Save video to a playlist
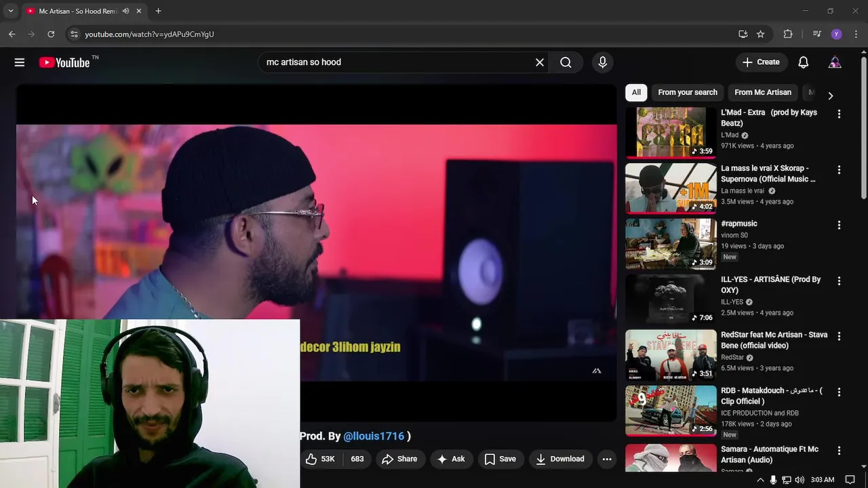 click(500, 459)
